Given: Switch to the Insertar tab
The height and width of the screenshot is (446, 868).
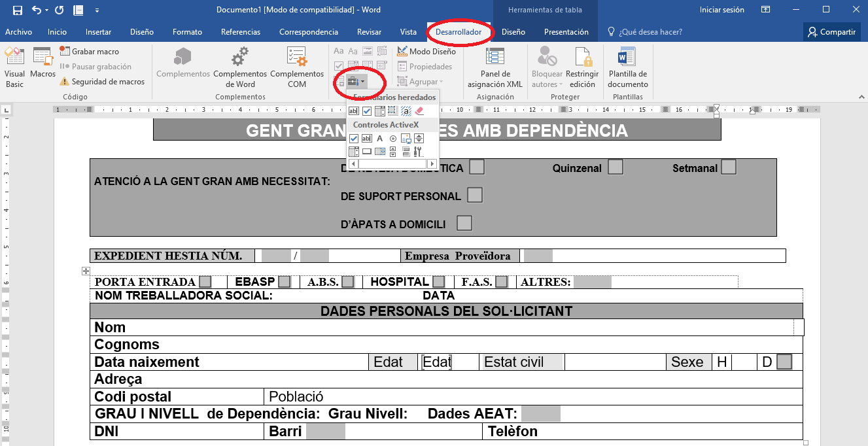Looking at the screenshot, I should tap(98, 32).
